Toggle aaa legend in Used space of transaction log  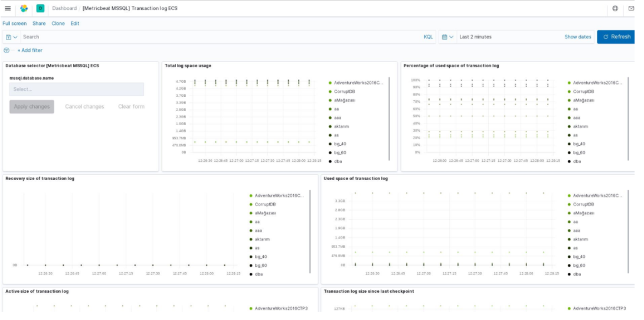point(574,231)
